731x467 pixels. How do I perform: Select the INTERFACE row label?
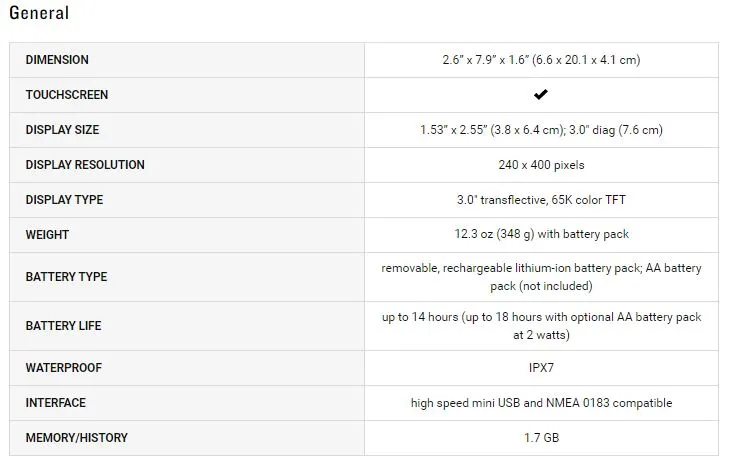click(55, 403)
